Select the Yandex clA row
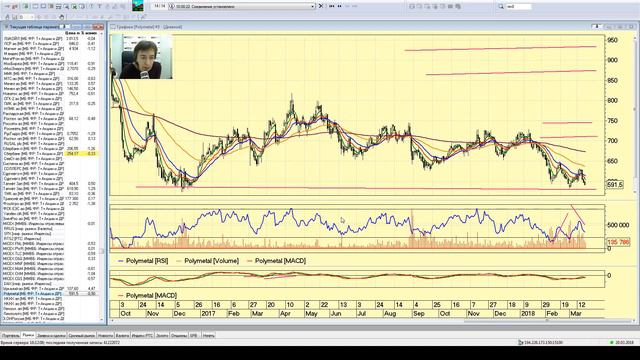 [50, 213]
